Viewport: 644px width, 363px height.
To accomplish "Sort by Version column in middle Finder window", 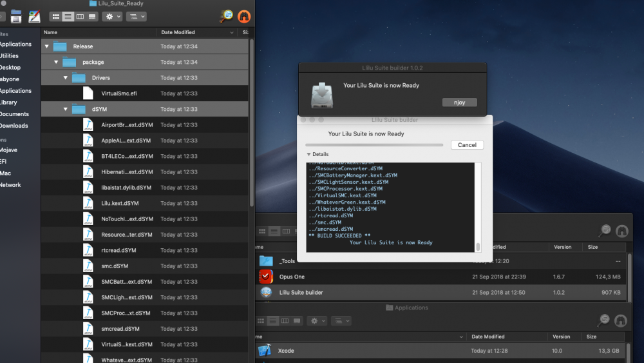I will click(x=562, y=247).
